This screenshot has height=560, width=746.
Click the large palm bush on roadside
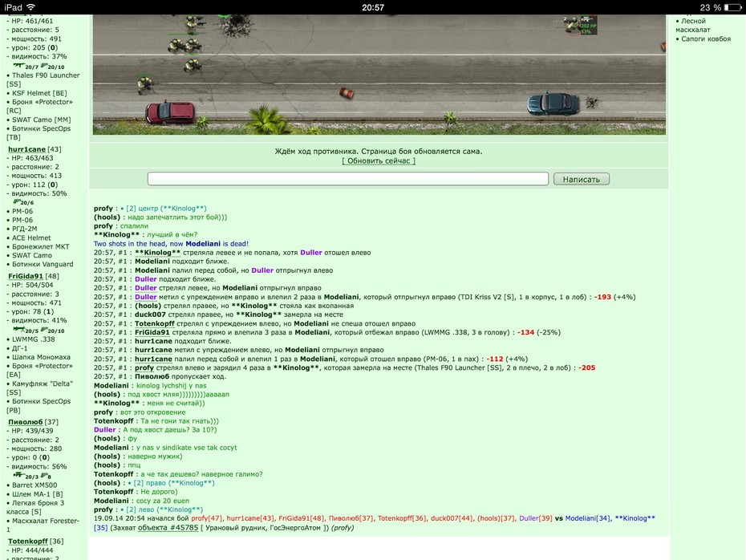[x=267, y=119]
